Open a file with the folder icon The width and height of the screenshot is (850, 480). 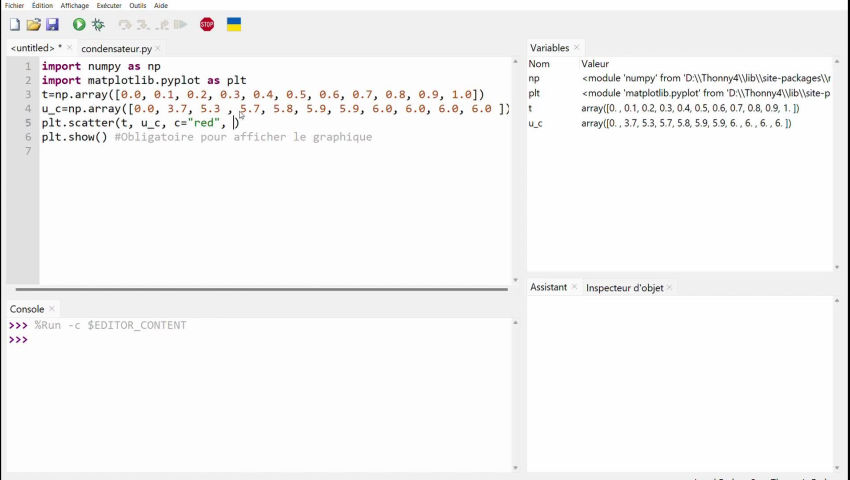click(x=33, y=24)
